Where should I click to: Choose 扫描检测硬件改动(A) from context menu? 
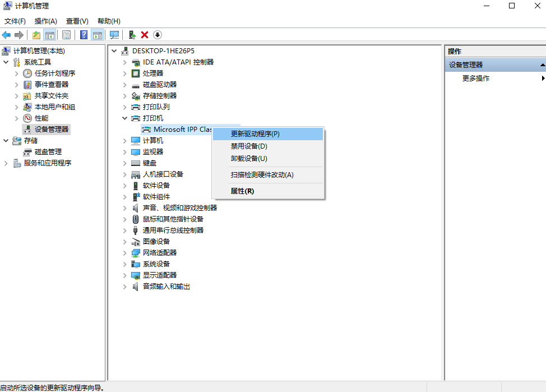(x=268, y=175)
